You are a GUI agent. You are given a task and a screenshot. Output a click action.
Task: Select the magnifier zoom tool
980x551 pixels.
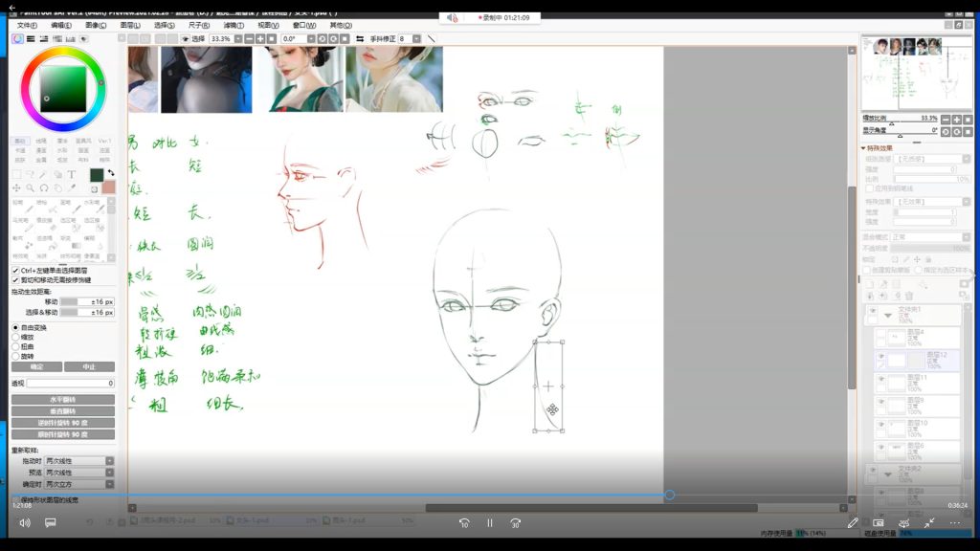tap(30, 187)
